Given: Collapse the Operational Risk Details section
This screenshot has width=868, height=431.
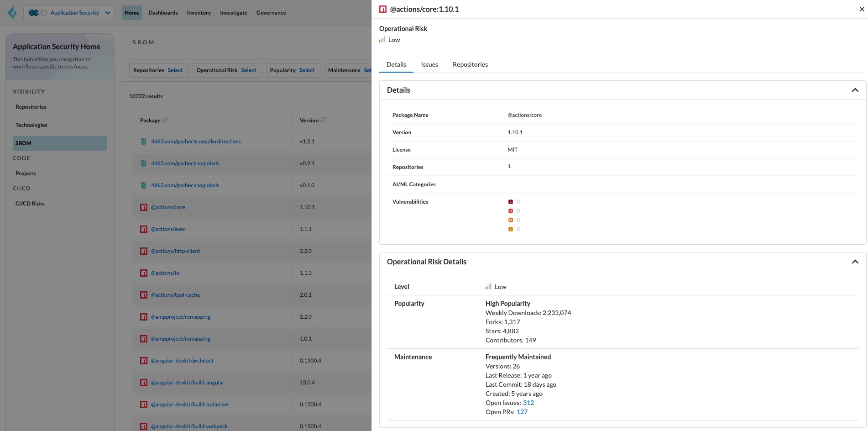Looking at the screenshot, I should pos(855,262).
